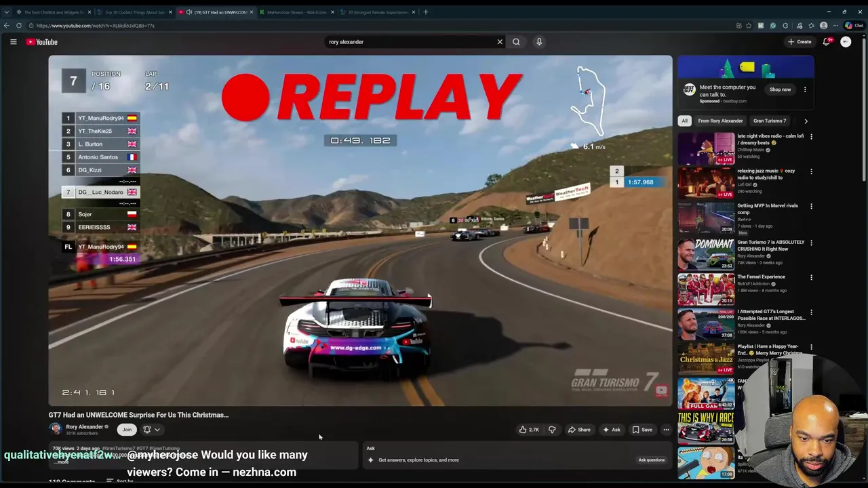Open the Best Buy sponsored banner image

[746, 68]
